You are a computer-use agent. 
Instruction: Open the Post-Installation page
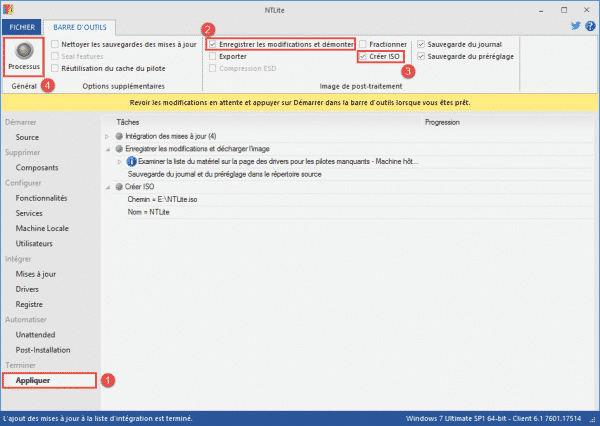click(x=43, y=350)
